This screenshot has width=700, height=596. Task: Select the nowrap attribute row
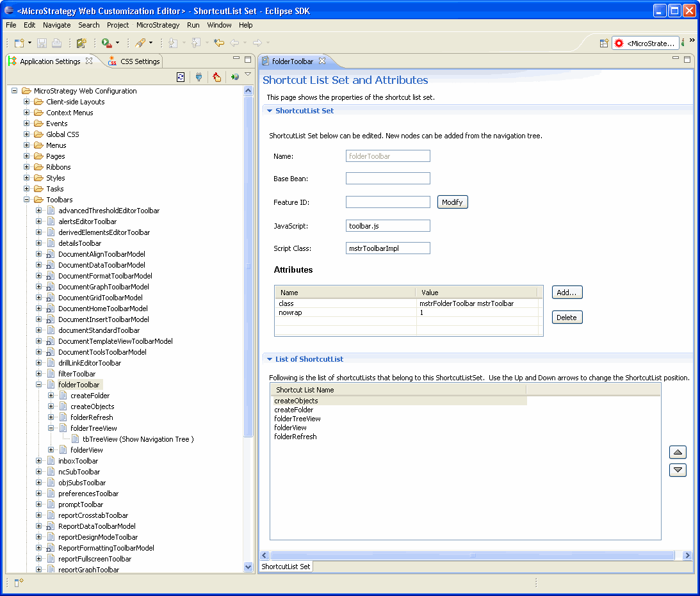(408, 312)
